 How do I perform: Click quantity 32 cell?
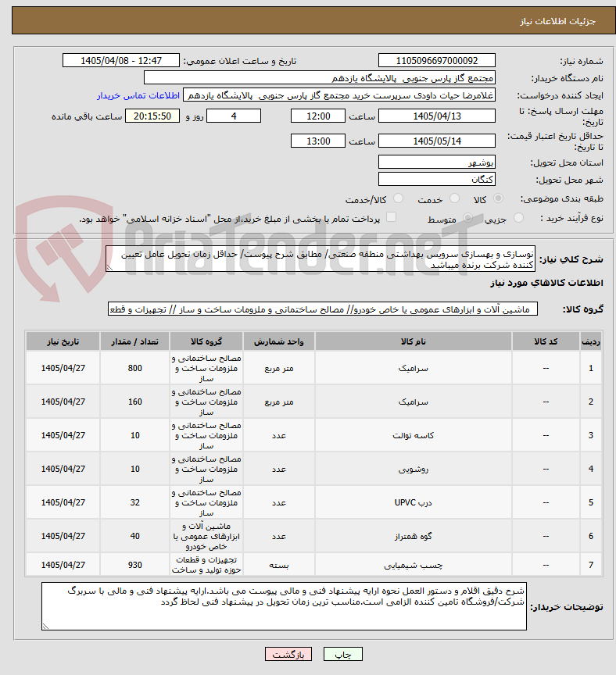[x=134, y=502]
